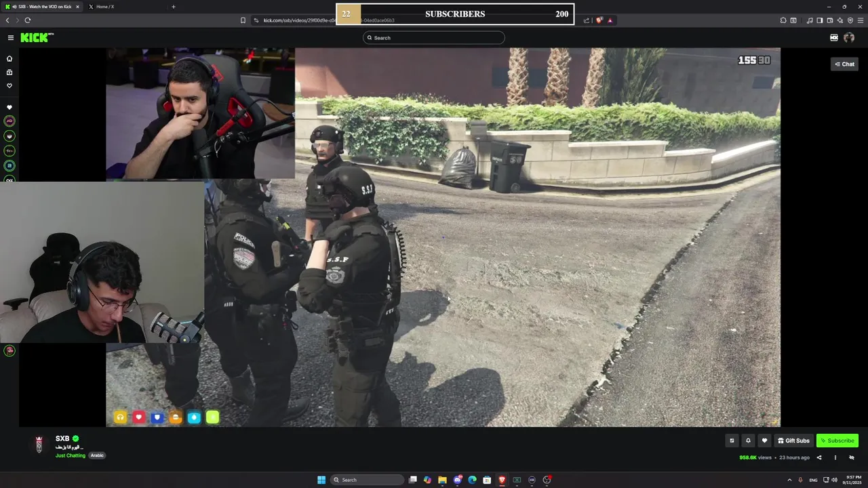Click the SXB channel avatar

click(39, 445)
